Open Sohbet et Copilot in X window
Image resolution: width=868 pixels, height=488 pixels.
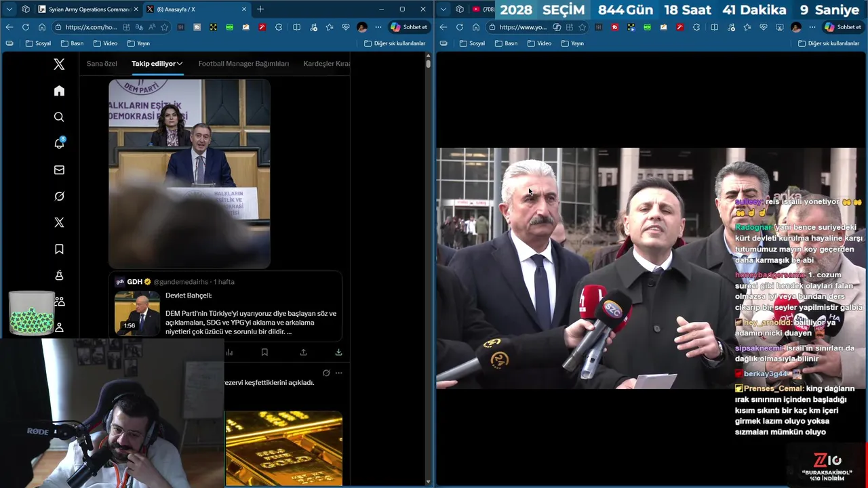click(408, 27)
